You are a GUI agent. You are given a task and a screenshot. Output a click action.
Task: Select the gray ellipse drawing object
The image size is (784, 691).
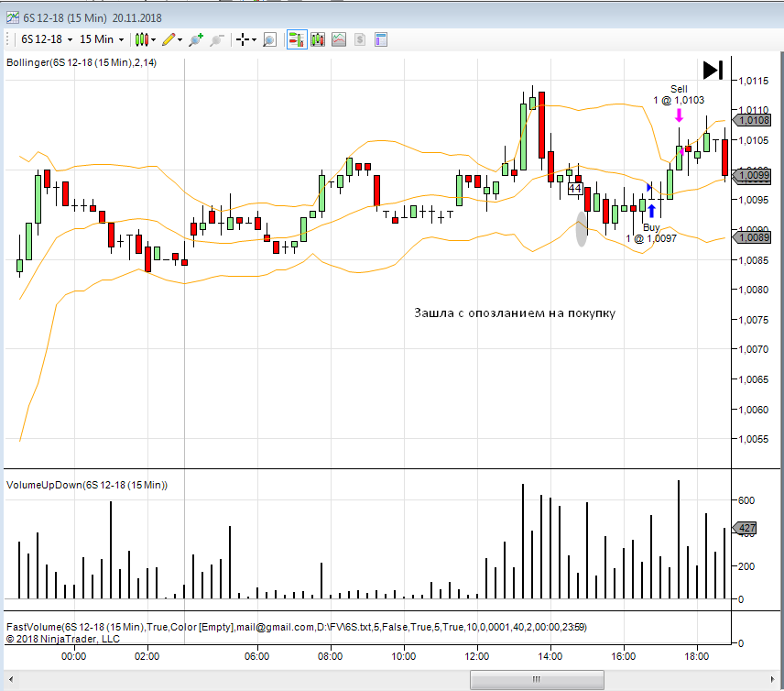581,229
